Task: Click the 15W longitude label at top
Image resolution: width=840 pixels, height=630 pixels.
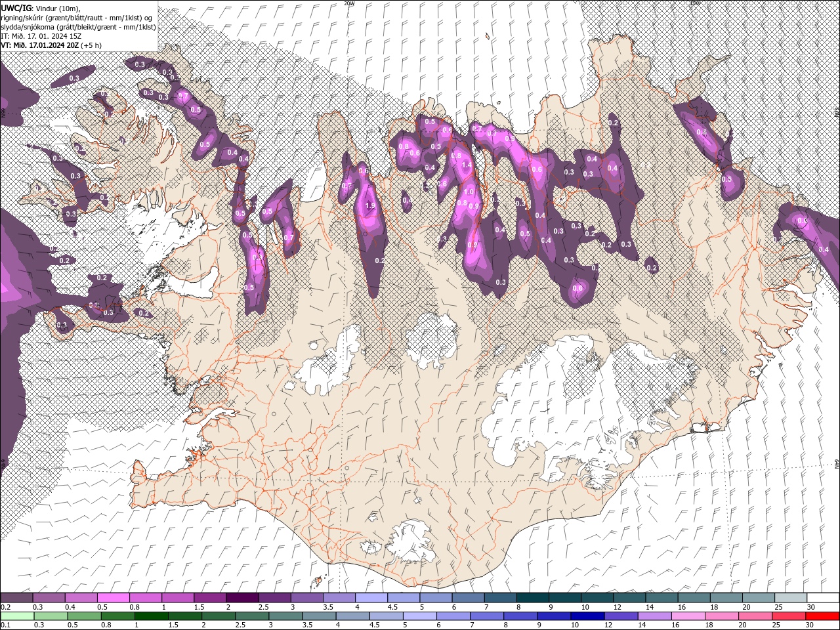Action: coord(695,3)
